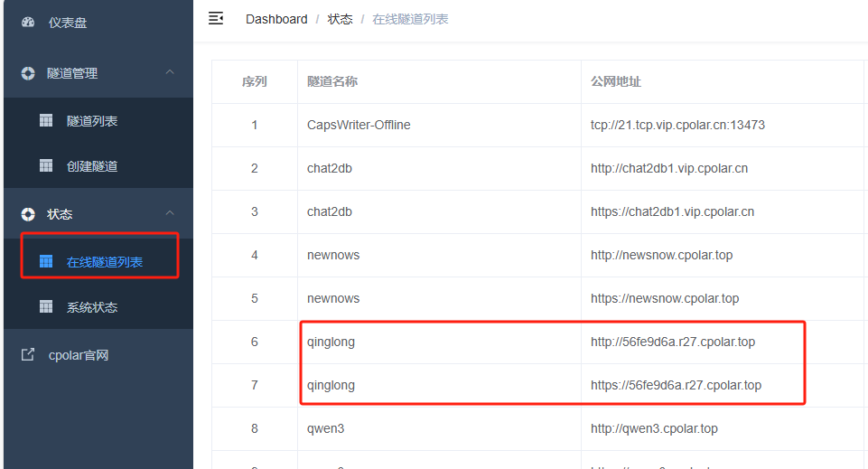Toggle the sidebar hamburger icon
The image size is (868, 469).
pos(215,19)
